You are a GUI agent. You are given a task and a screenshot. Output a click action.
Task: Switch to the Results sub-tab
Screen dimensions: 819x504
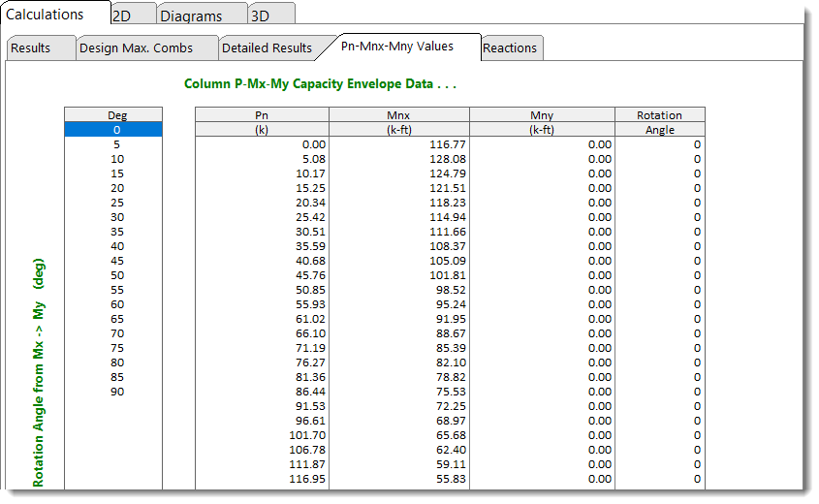pyautogui.click(x=37, y=47)
